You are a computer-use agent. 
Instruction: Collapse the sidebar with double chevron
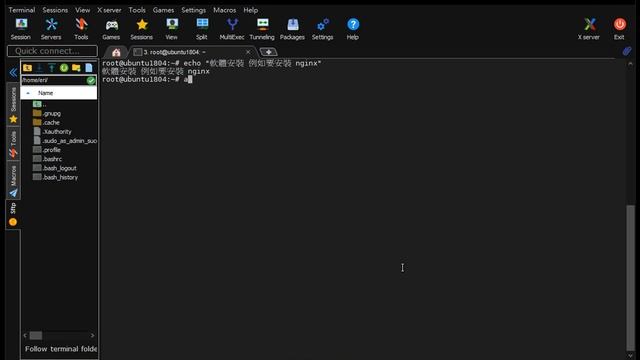[13, 73]
